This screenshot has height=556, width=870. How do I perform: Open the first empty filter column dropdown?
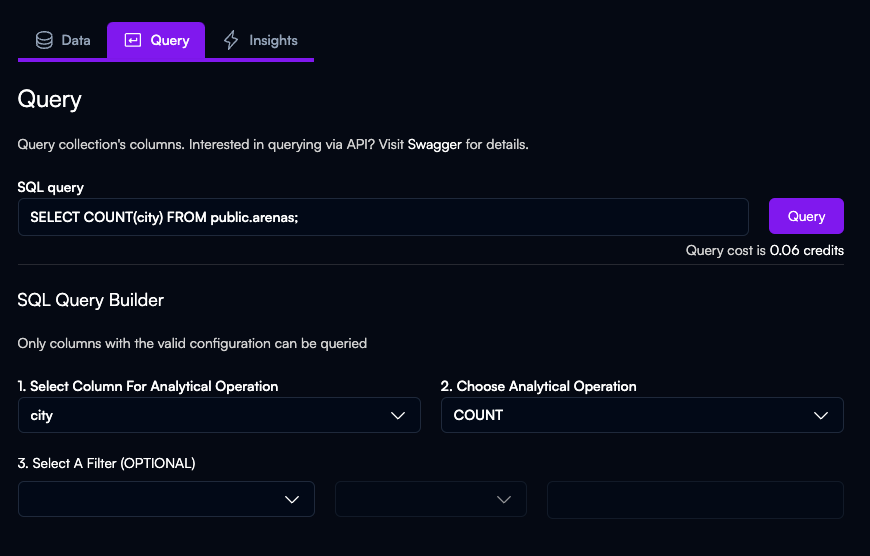coord(166,499)
